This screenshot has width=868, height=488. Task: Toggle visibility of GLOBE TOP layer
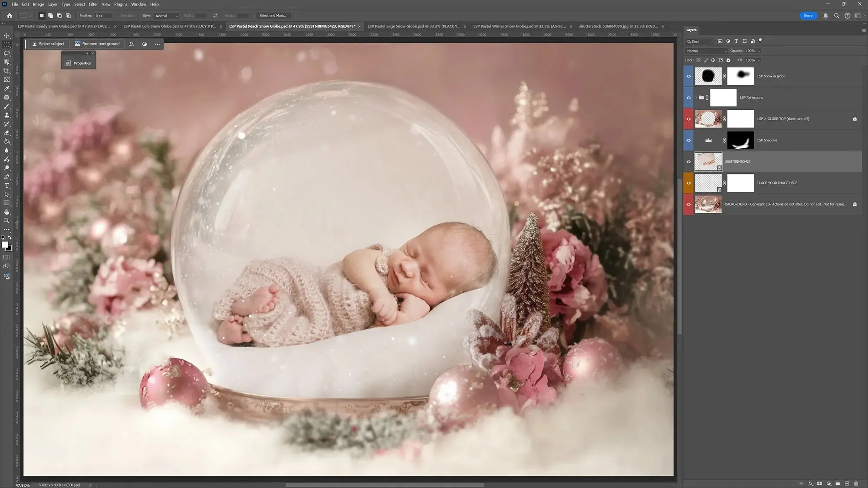688,119
